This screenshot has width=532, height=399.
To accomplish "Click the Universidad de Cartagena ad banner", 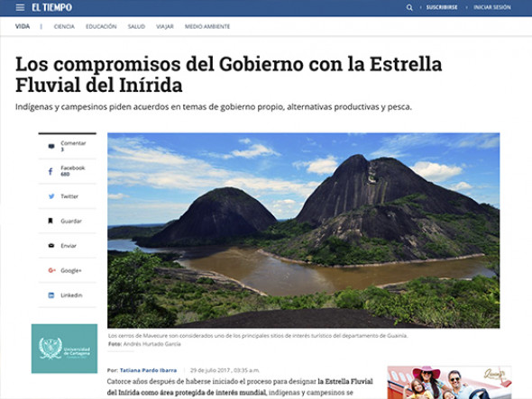I will tap(64, 349).
